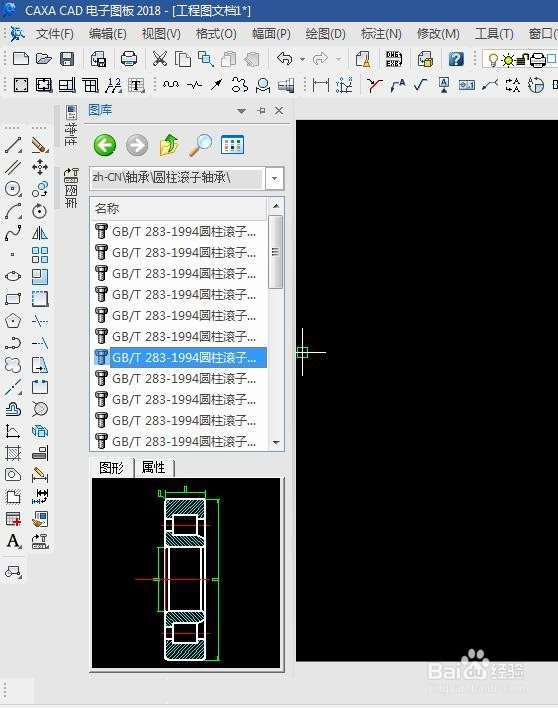558x708 pixels.
Task: Toggle the sun freeze layer icon
Action: coord(508,60)
